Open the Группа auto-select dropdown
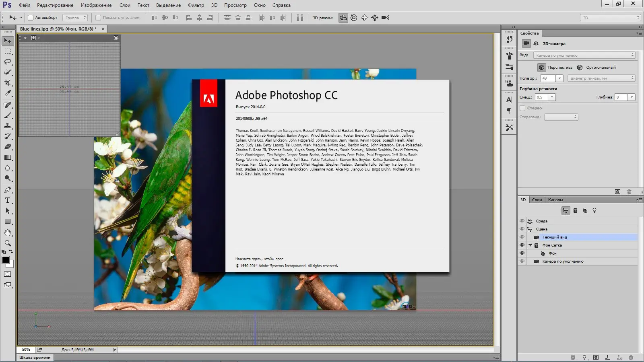Image resolution: width=644 pixels, height=362 pixels. point(75,18)
